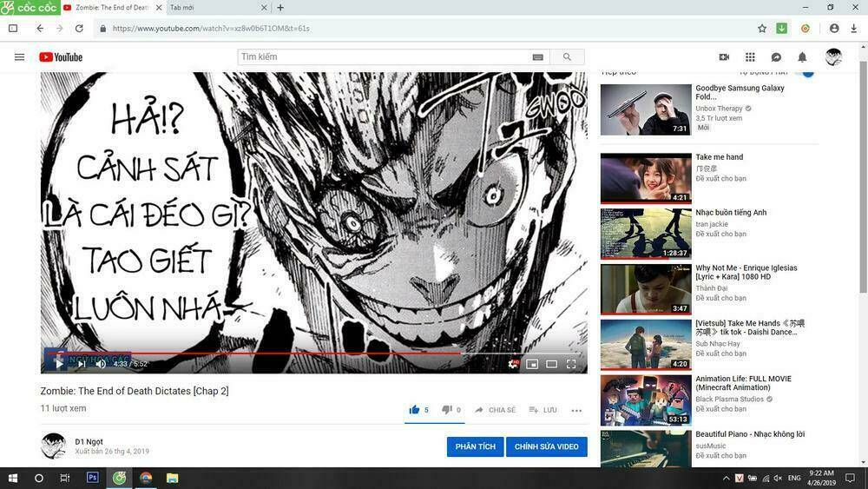Open the Goodbye Samsung Galaxy Fold thumbnail
Viewport: 868px width, 489px height.
pos(646,109)
